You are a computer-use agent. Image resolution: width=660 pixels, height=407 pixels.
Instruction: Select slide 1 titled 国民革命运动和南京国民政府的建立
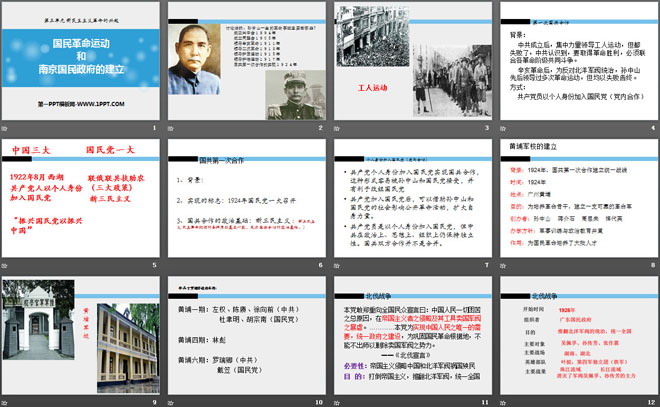82,61
